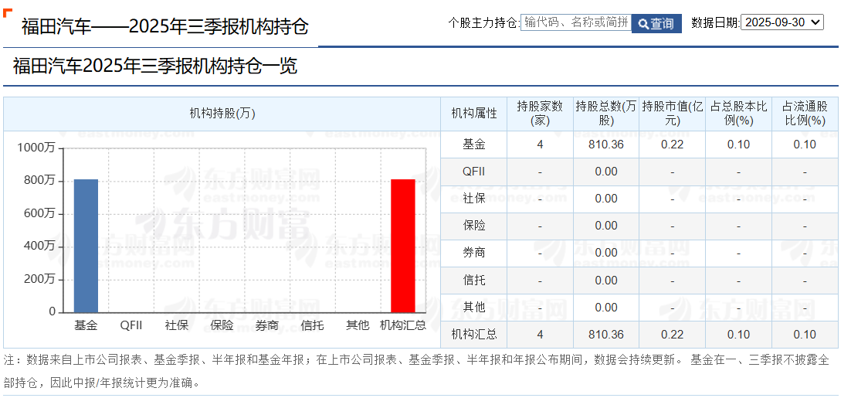Click the 持股市值(亿元) column header
868x398 pixels.
point(672,114)
